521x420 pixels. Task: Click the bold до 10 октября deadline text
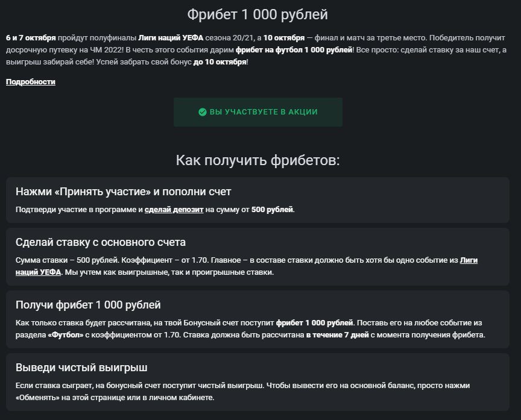220,61
